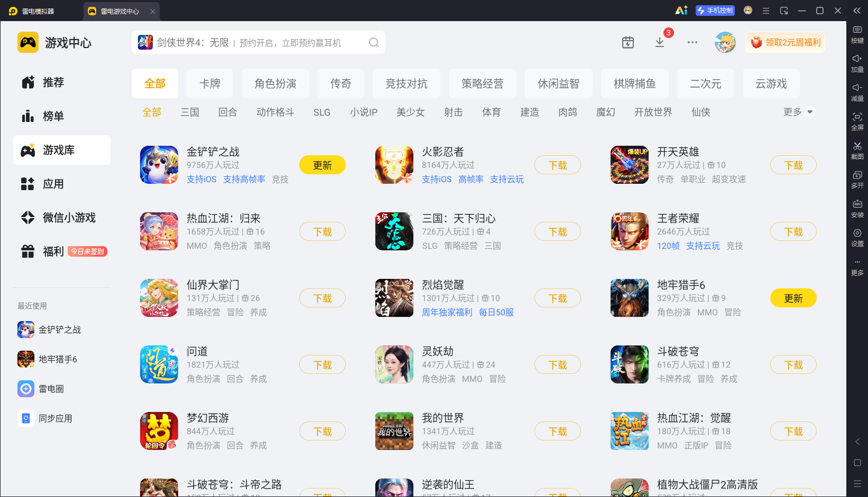Click the search input field
868x497 pixels.
click(258, 43)
